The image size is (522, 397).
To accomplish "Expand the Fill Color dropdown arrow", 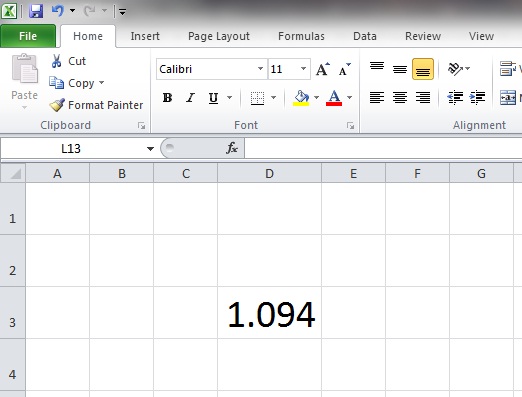I will [316, 98].
